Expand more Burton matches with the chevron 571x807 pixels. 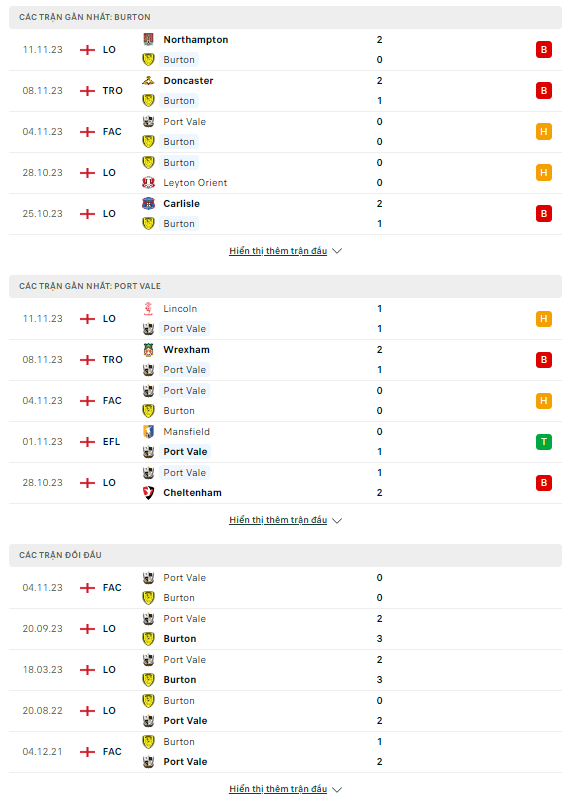pos(337,251)
